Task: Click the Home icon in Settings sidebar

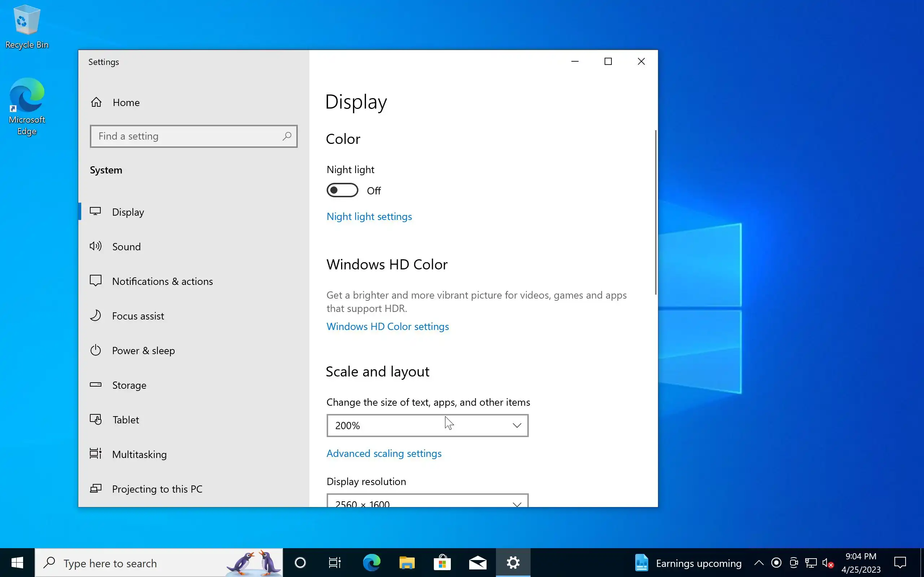Action: click(x=96, y=102)
